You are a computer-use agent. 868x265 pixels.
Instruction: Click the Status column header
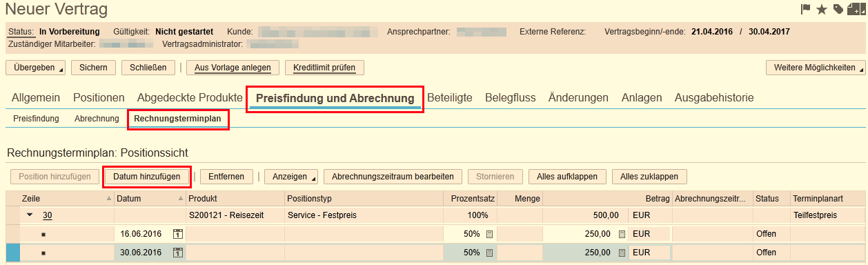[x=771, y=199]
